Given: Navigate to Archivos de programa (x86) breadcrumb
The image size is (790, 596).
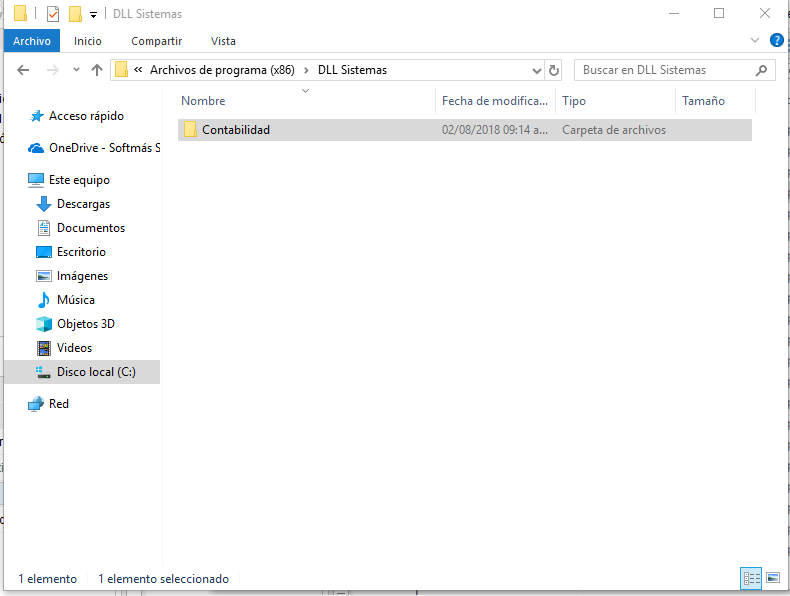Looking at the screenshot, I should tap(220, 70).
